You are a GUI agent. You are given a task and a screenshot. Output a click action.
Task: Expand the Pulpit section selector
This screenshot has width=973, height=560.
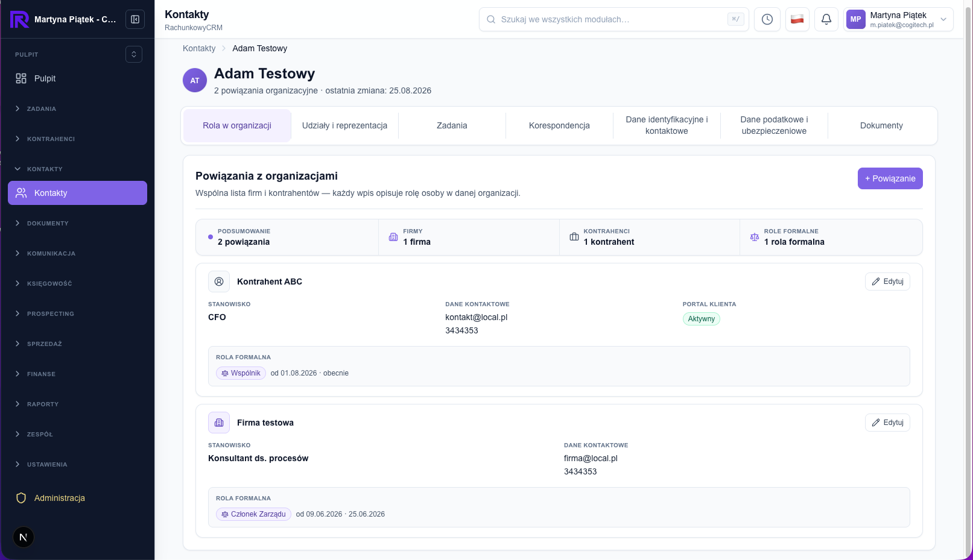[134, 54]
